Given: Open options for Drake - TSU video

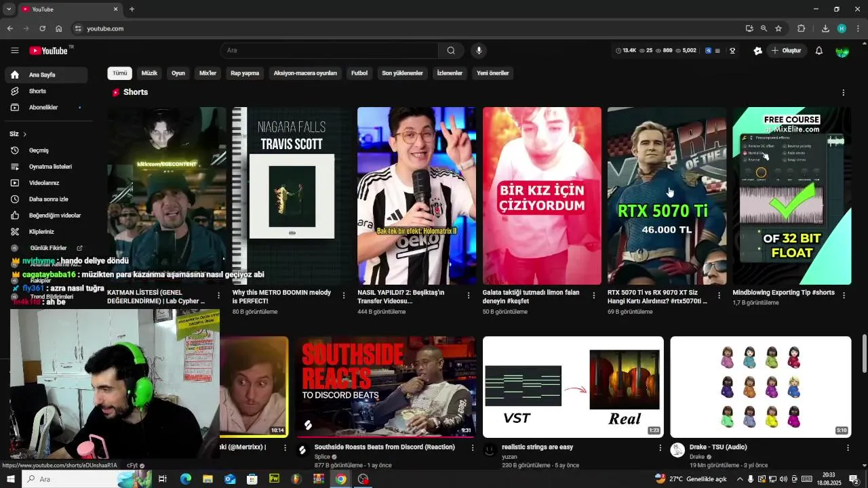Looking at the screenshot, I should click(x=848, y=448).
